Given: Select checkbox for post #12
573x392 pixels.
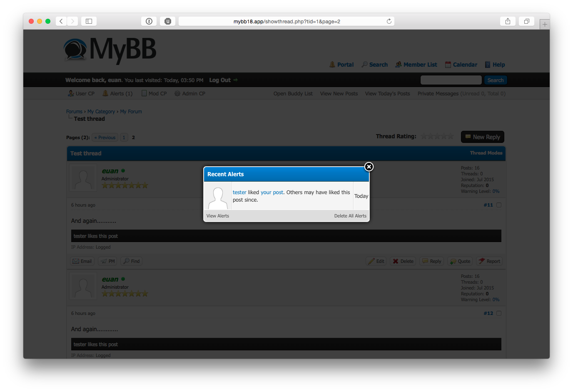Looking at the screenshot, I should [499, 313].
